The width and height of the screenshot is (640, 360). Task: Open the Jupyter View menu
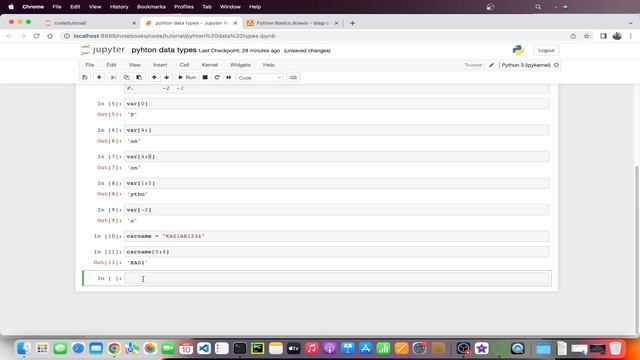coord(134,65)
